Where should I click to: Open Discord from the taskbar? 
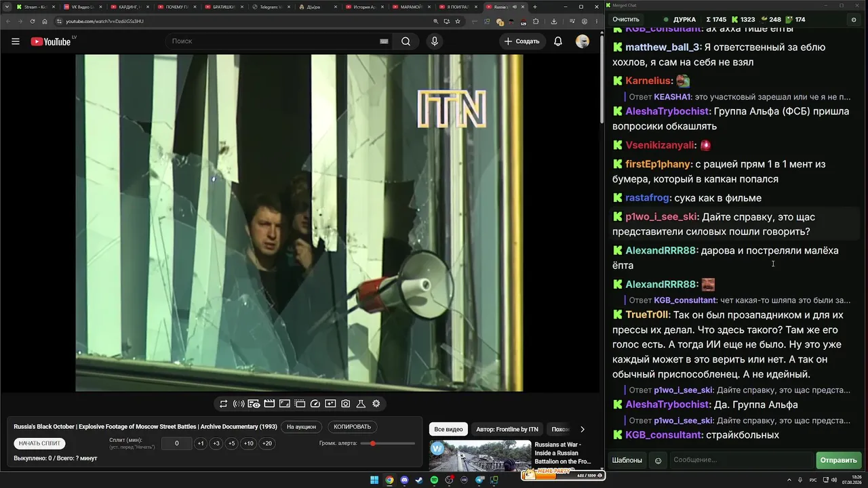(405, 481)
